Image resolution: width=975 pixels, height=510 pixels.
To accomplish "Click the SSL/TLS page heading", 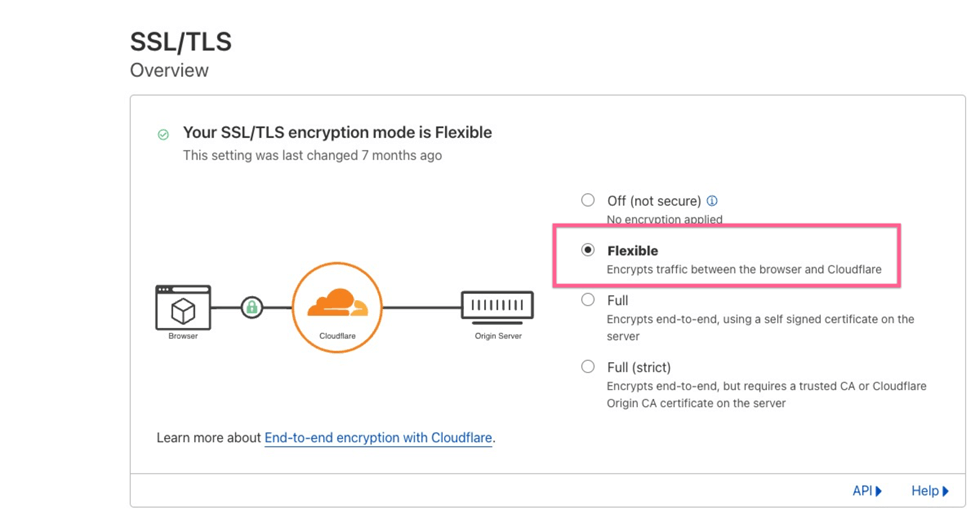I will 181,42.
